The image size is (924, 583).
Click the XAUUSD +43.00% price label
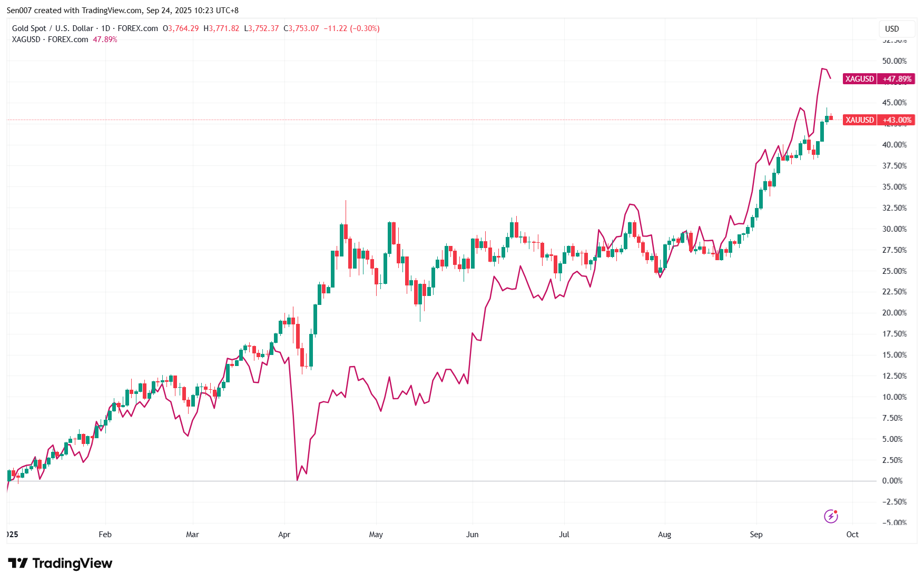879,120
